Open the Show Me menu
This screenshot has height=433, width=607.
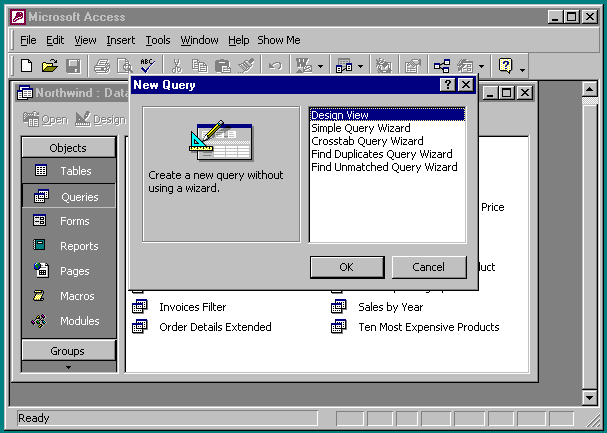coord(279,40)
